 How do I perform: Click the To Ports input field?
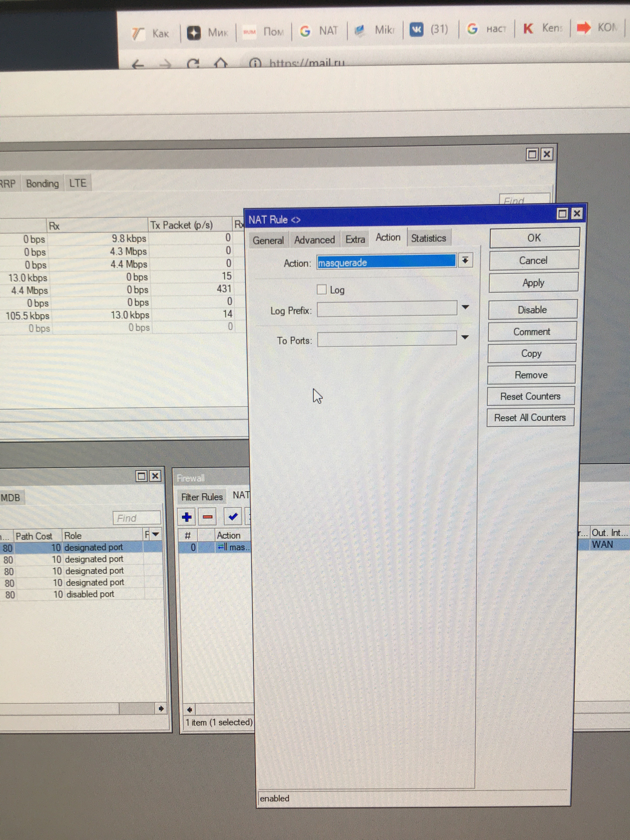[387, 339]
